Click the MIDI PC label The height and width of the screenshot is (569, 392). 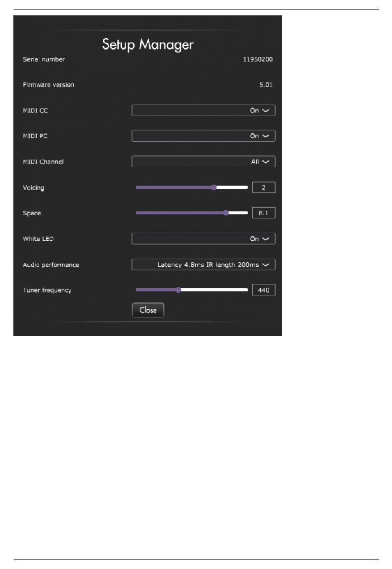click(x=35, y=136)
